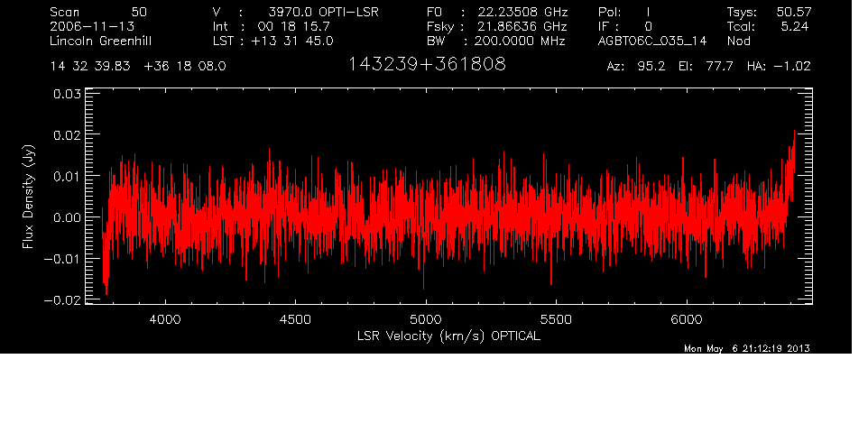The height and width of the screenshot is (442, 868).
Task: Click the IF : 0 entry
Action: (625, 26)
